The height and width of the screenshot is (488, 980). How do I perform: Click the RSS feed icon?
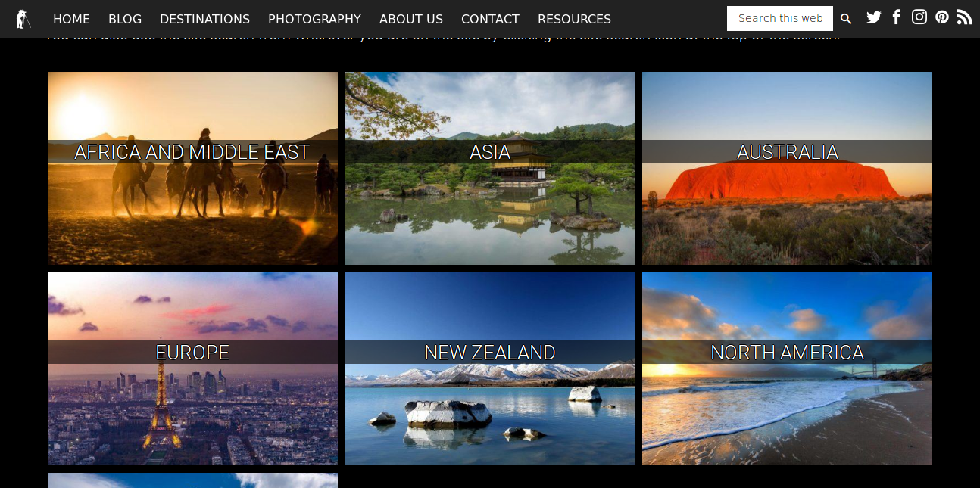964,17
